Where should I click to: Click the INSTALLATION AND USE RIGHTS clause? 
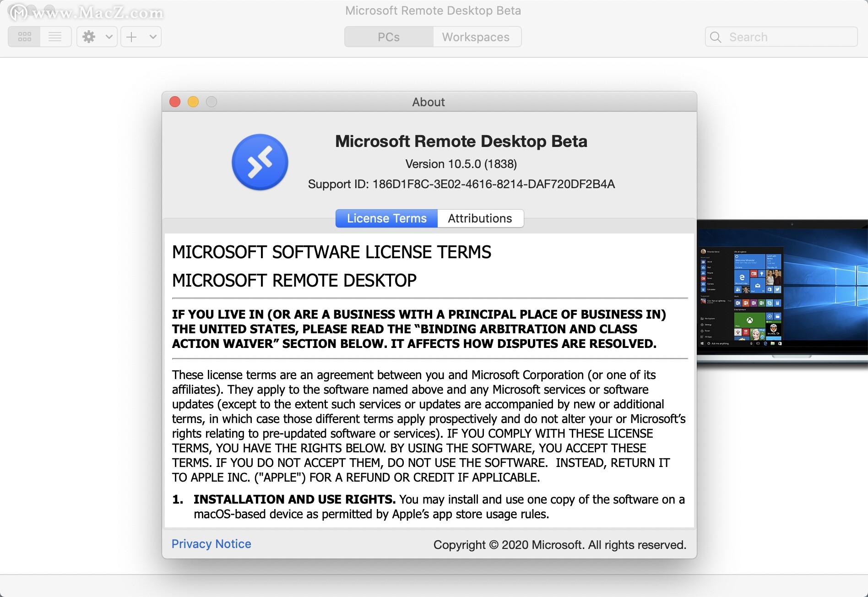(429, 507)
